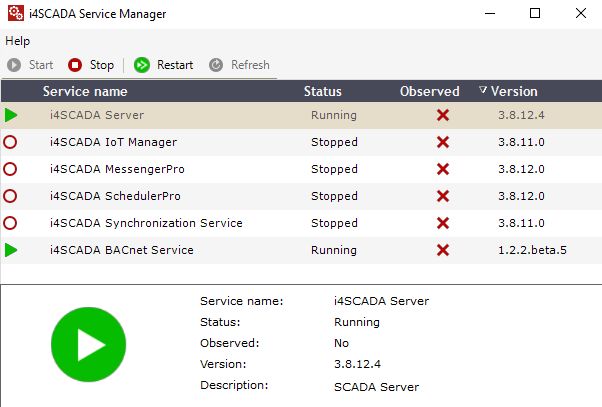Screen dimensions: 602x407
Task: Click the Refresh circular arrow icon
Action: [216, 65]
